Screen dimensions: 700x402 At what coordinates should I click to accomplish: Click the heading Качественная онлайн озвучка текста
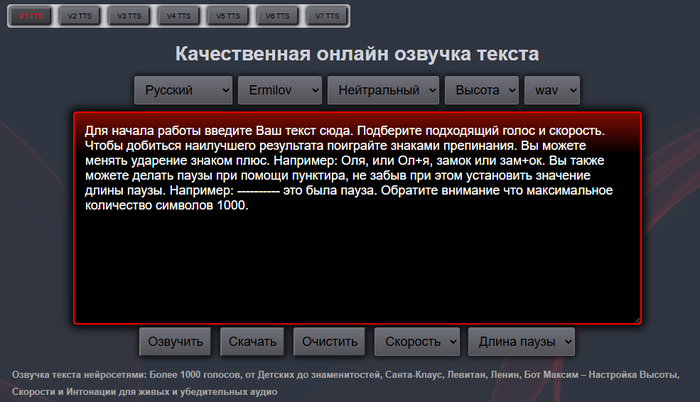tap(357, 54)
